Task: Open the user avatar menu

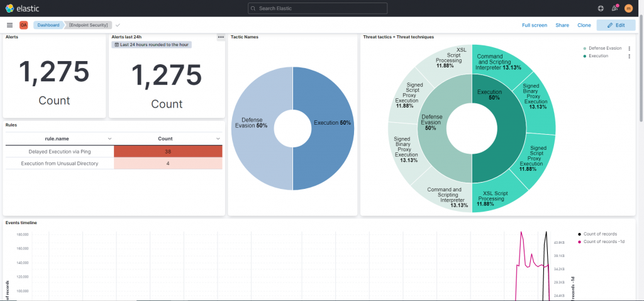Action: (628, 8)
